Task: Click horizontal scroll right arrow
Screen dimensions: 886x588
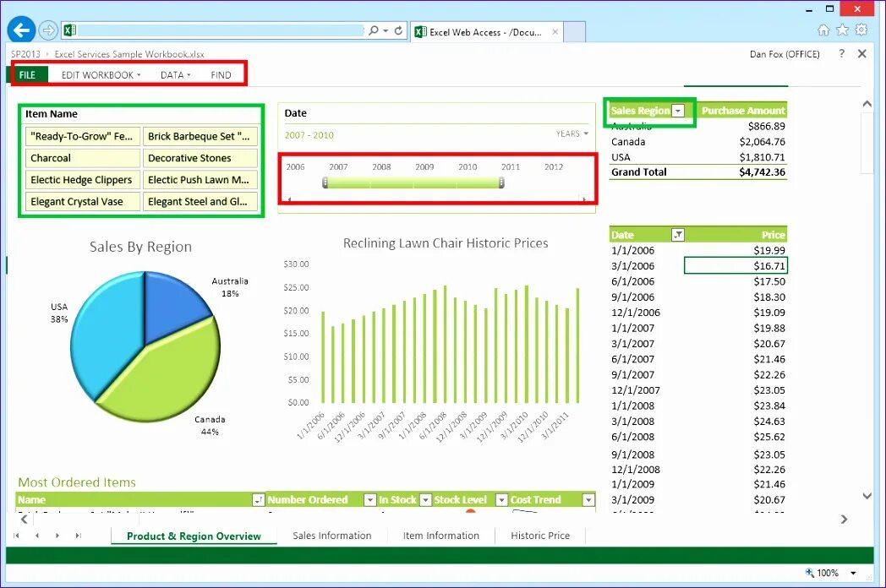Action: pyautogui.click(x=844, y=519)
